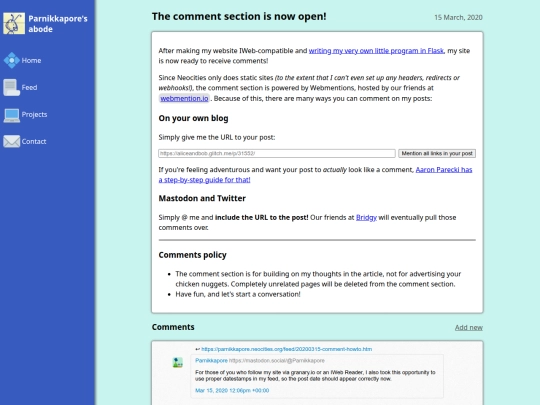The height and width of the screenshot is (405, 540).
Task: Click the Home diamond icon
Action: pyautogui.click(x=12, y=60)
